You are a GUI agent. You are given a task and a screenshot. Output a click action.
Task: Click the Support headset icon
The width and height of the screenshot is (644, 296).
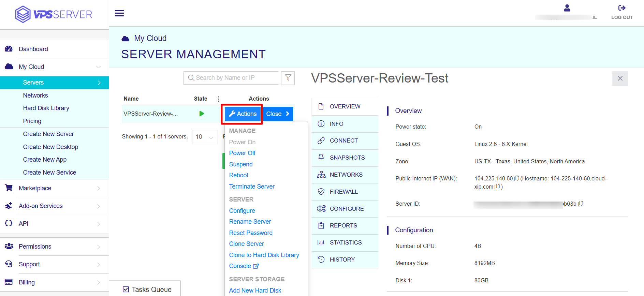point(9,264)
